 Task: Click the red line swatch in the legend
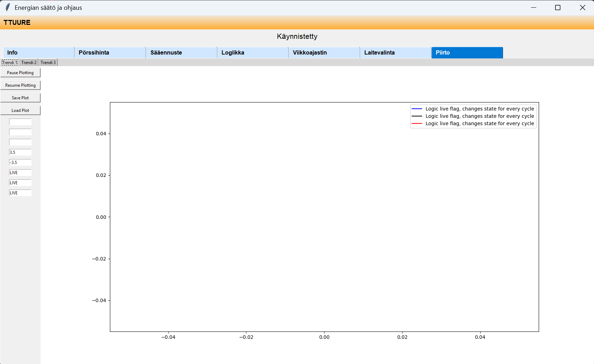[x=417, y=124]
